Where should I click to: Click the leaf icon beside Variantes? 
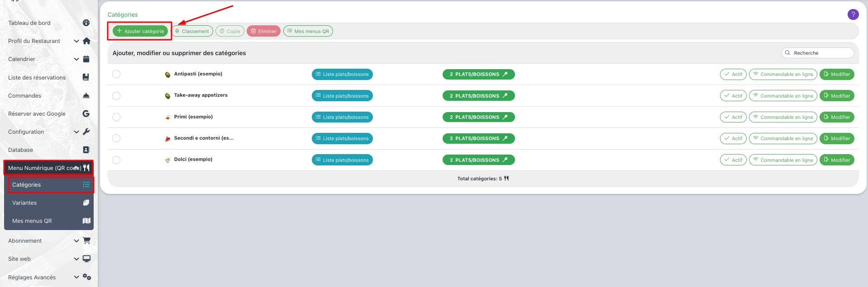[x=86, y=202]
